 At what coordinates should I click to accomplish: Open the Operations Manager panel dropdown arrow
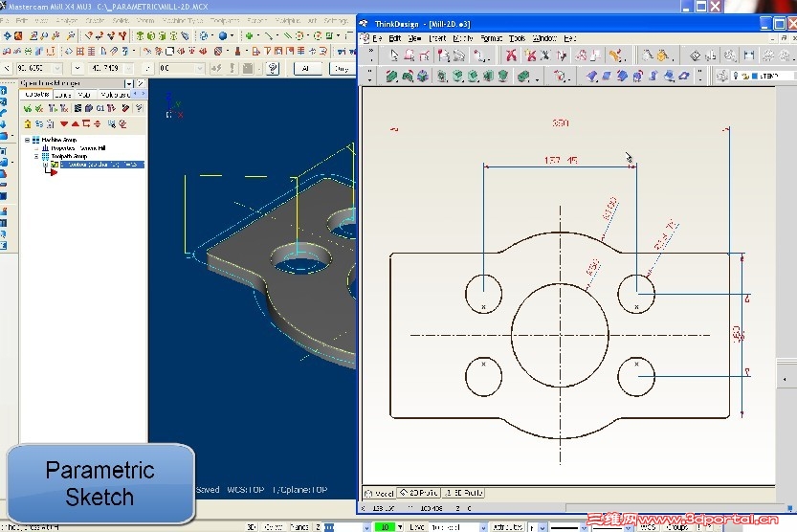coord(128,83)
